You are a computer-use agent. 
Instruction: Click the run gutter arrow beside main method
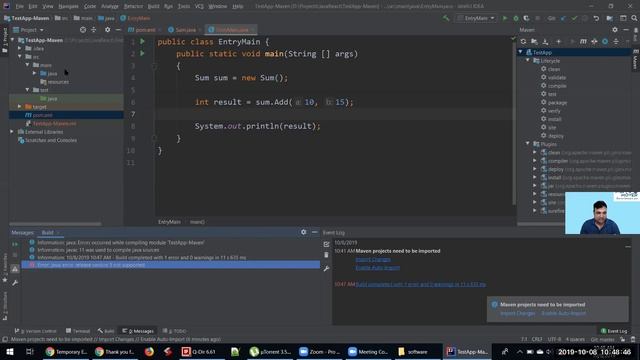[142, 53]
